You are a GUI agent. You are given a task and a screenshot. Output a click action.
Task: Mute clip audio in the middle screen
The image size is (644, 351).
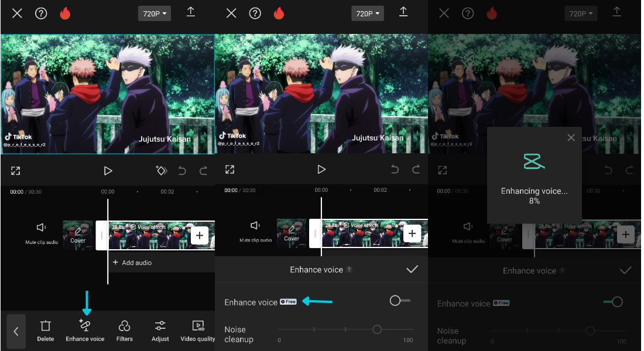tap(255, 231)
